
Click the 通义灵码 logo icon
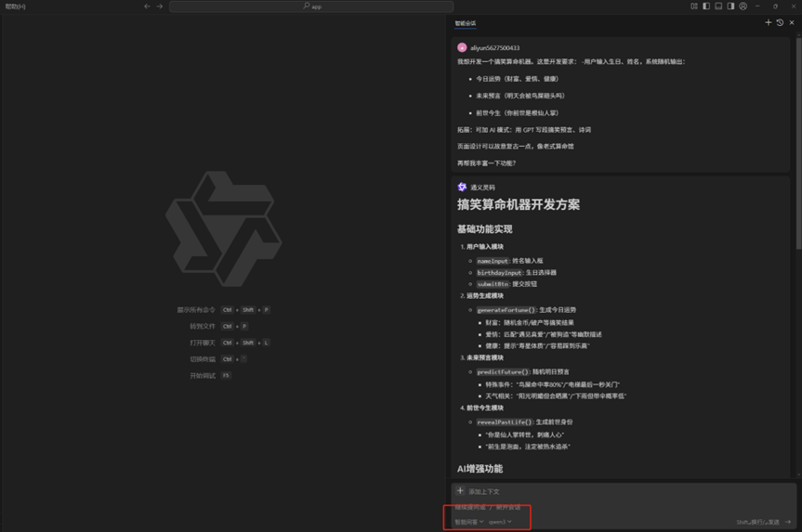[462, 187]
